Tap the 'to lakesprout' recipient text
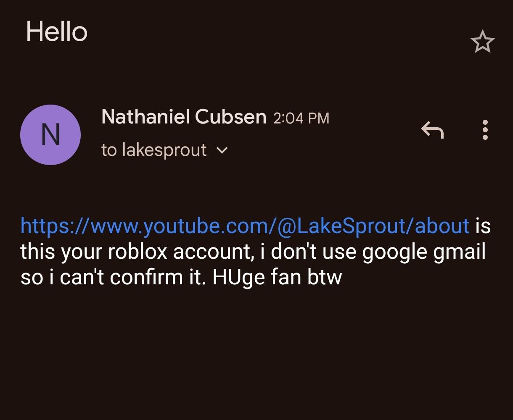This screenshot has width=513, height=420. (154, 150)
